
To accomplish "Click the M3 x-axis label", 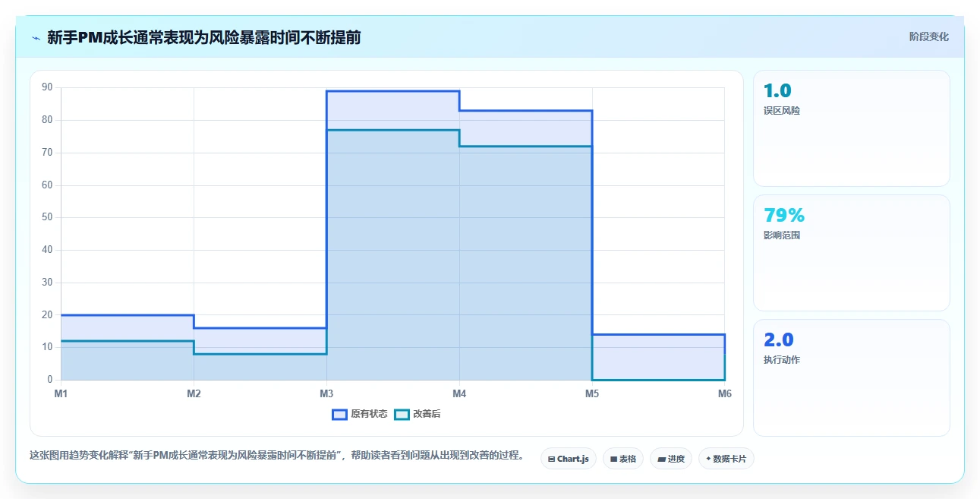I will (x=326, y=393).
